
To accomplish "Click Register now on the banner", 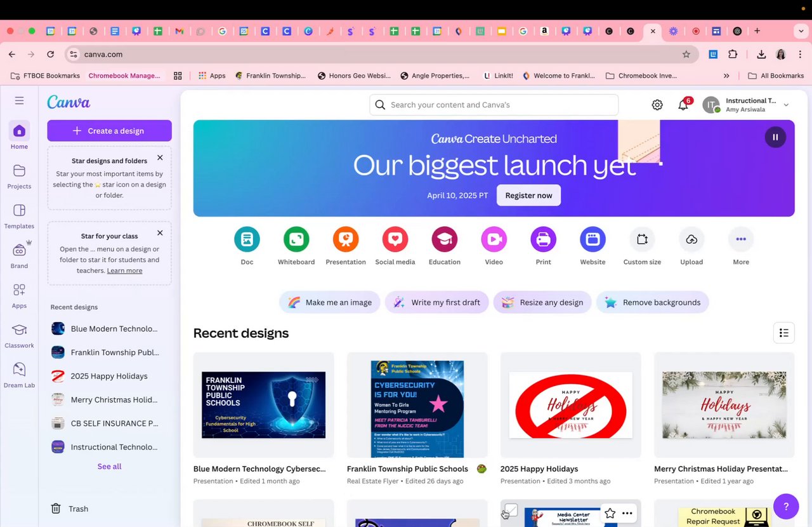I will [x=528, y=196].
